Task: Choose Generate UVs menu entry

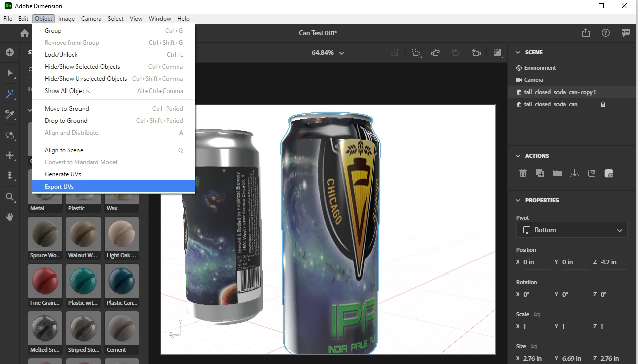Action: 113,174
